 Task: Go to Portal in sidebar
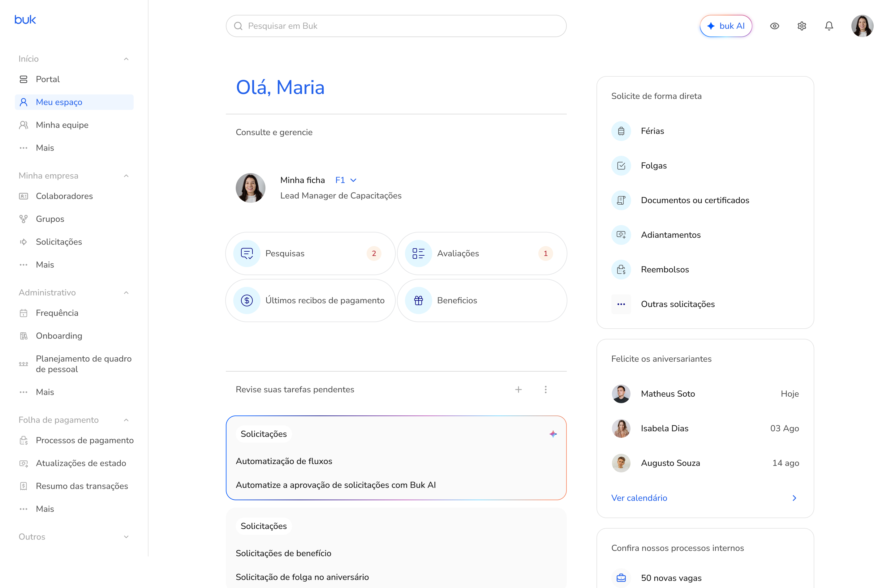tap(74, 79)
